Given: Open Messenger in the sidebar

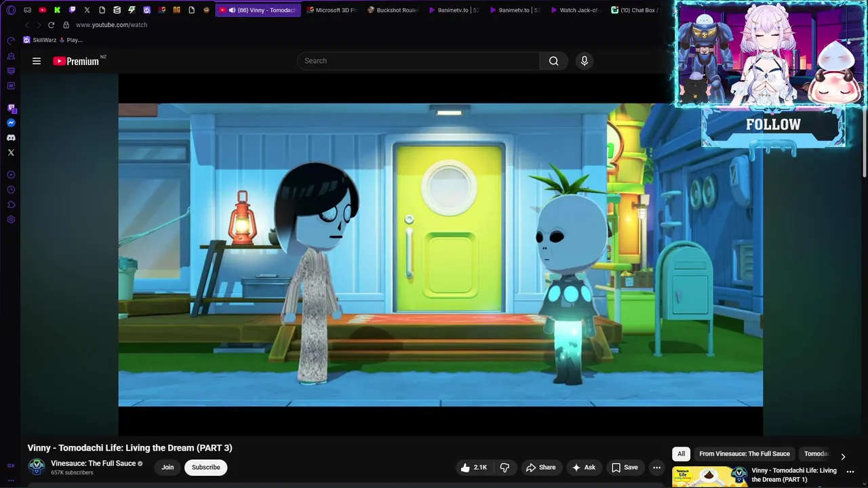Looking at the screenshot, I should click(11, 123).
